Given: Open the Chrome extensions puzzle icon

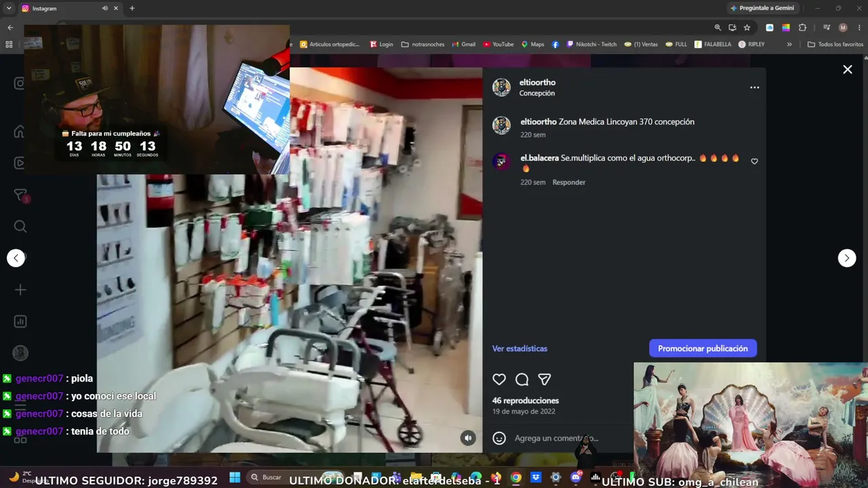Looking at the screenshot, I should tap(802, 28).
